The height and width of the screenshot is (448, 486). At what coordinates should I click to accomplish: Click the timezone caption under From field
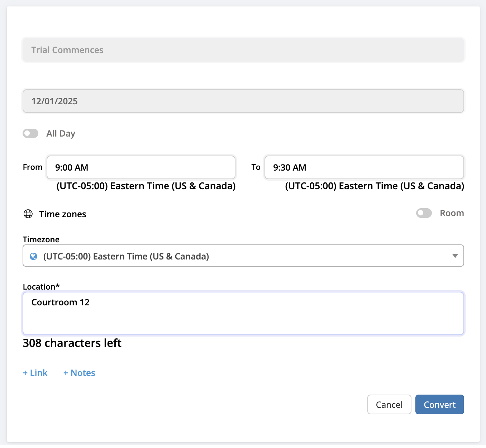[x=146, y=186]
